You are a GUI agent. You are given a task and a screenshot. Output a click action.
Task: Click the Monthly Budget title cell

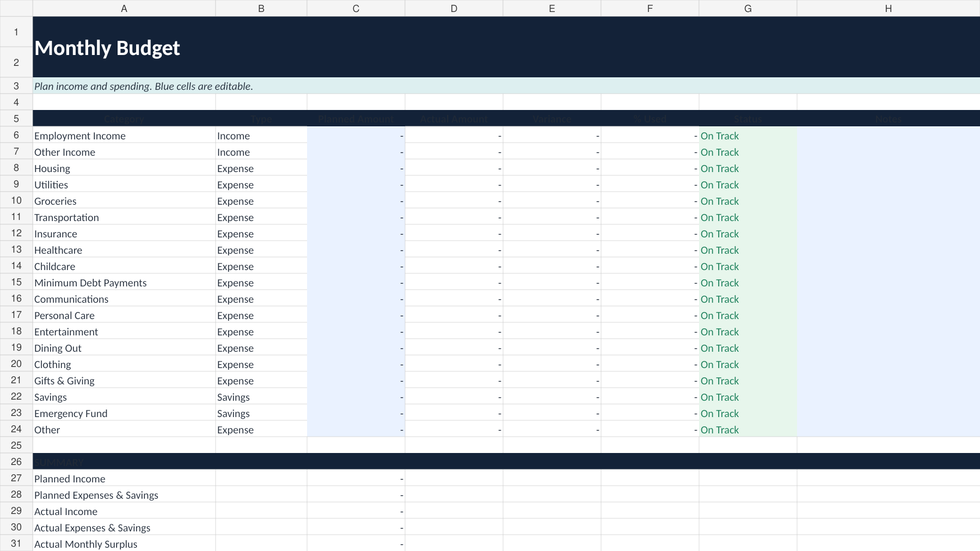pos(506,47)
